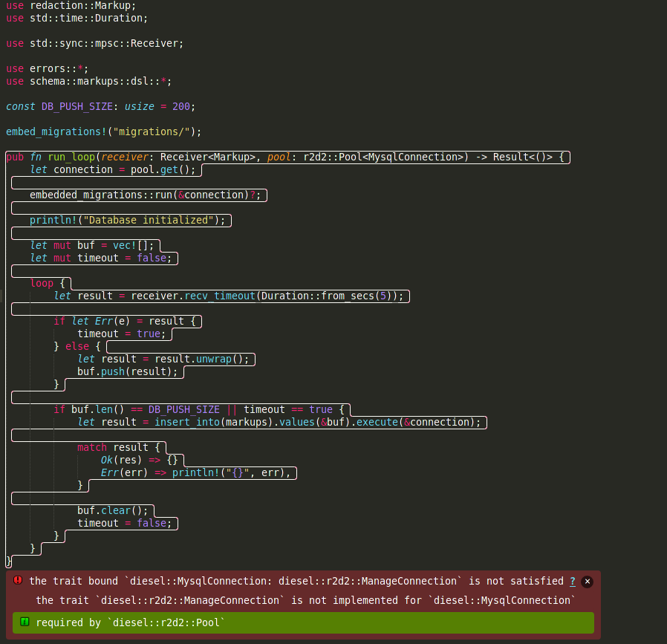Click 'let connection = pool.get();' line

[113, 169]
